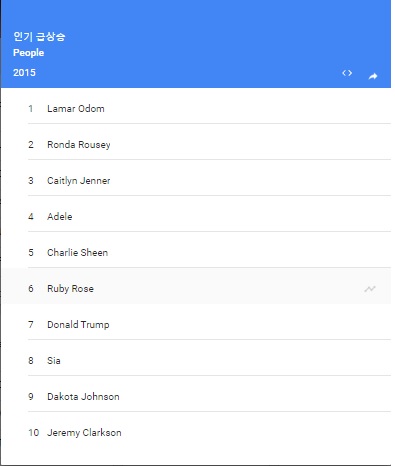Click the embed code icon
Viewport: 395px width, 466px height.
click(x=347, y=73)
